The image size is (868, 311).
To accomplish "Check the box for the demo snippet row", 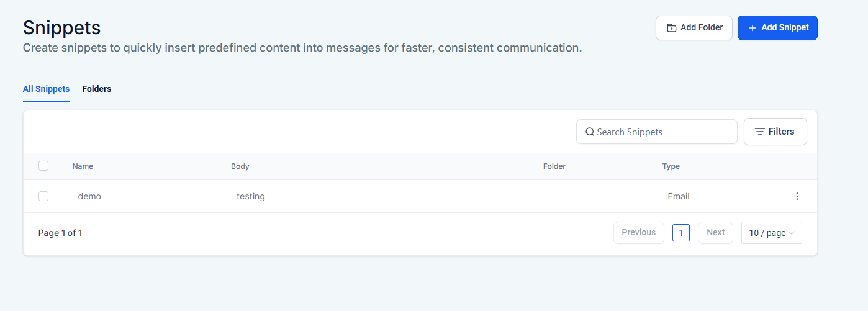I will 43,196.
